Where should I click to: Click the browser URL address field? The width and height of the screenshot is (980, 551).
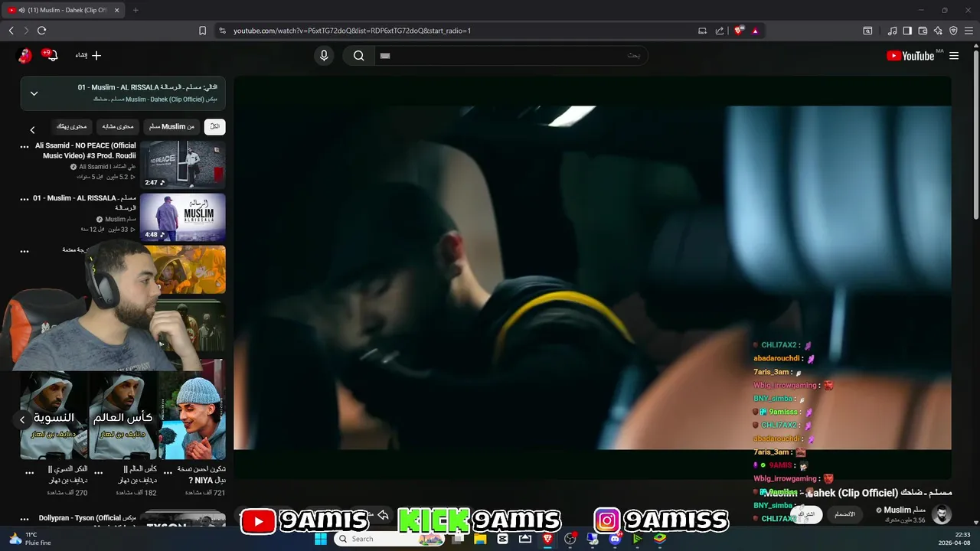click(x=459, y=31)
